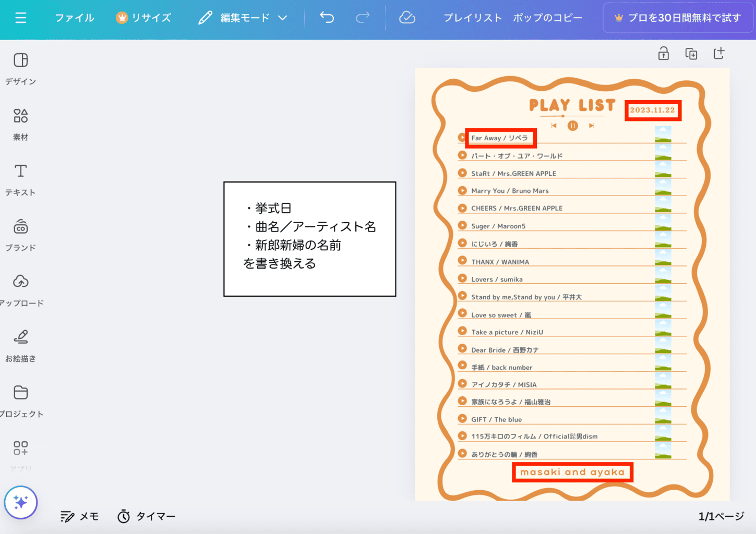The image size is (756, 534).
Task: Click the undo arrow
Action: pyautogui.click(x=327, y=18)
